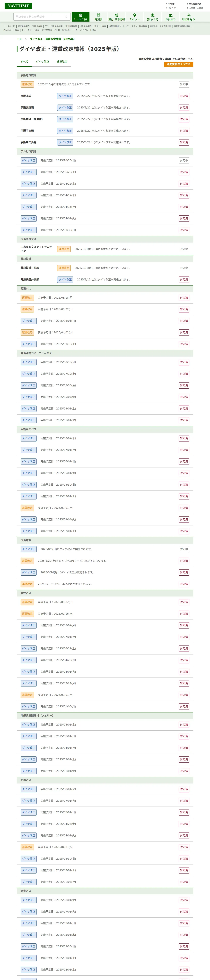Viewport: 210px width, 980px height.
Task: Open バイクルート検索 sub-menu link
Action: coord(88,30)
